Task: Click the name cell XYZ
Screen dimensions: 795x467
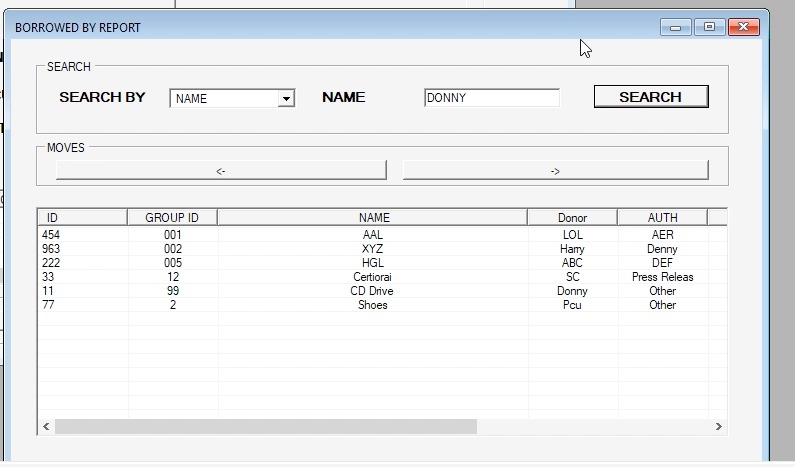Action: click(373, 249)
